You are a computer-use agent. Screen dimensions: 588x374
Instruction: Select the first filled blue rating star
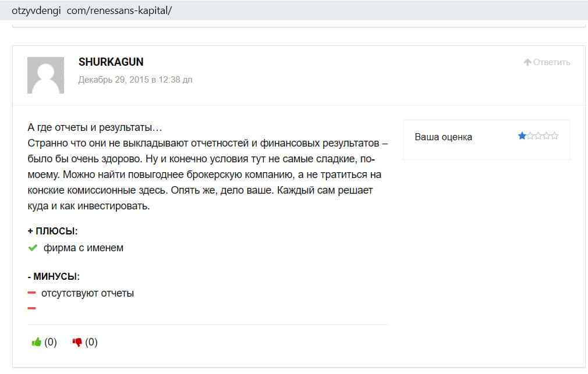coord(522,136)
